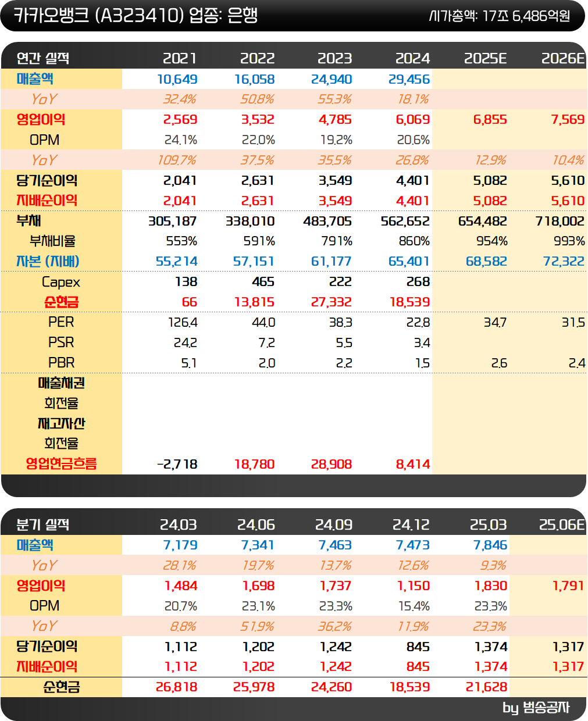Click the 부채 value 305,187
Screen dimensions: 588x721
pos(173,222)
